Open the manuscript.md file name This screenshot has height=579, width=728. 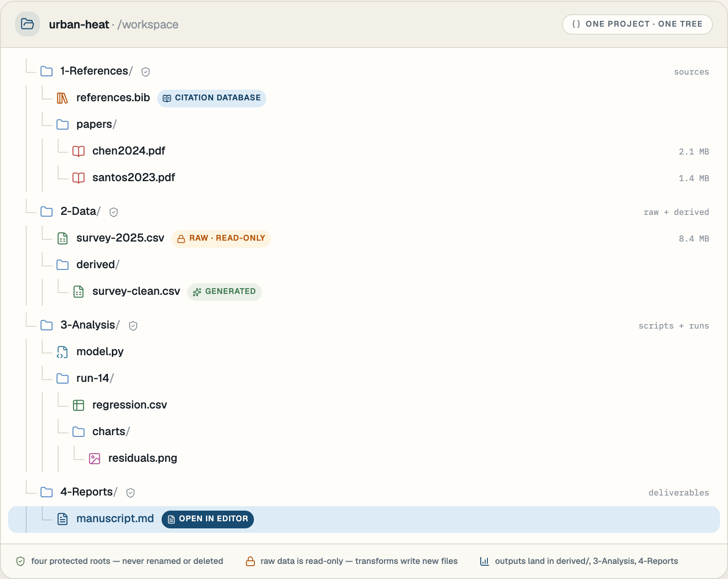tap(115, 519)
